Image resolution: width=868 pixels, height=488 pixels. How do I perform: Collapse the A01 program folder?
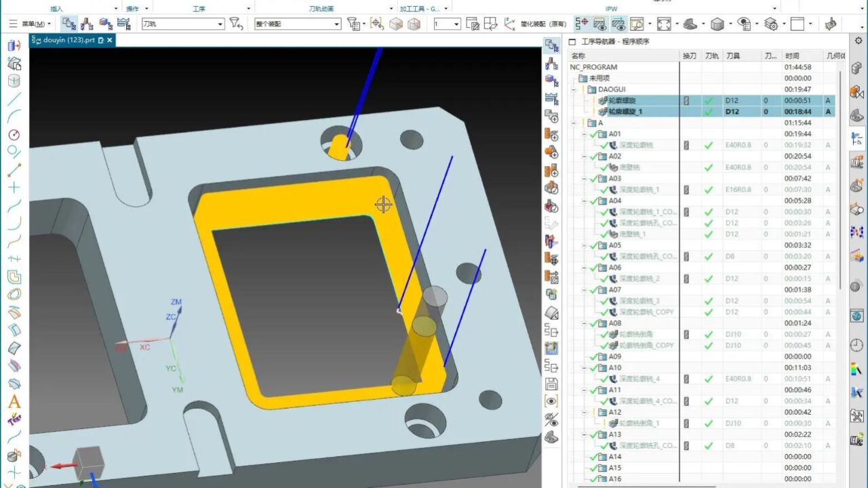[x=584, y=134]
